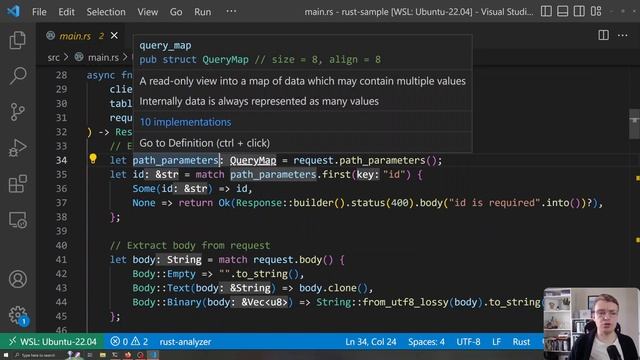This screenshot has width=640, height=360.
Task: Click 'Go to Definition (ctrl + click)' text
Action: click(204, 143)
